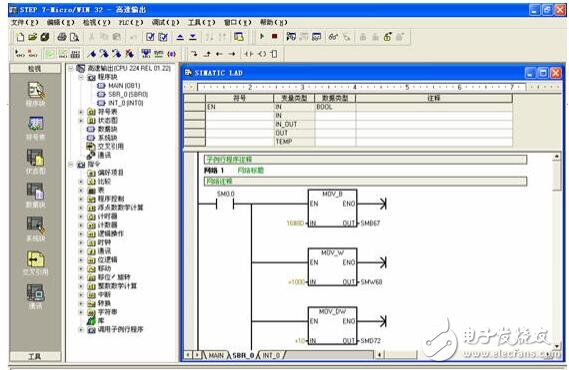This screenshot has height=370, width=569.
Task: Click the SMW68 output operand
Action: coord(371,282)
